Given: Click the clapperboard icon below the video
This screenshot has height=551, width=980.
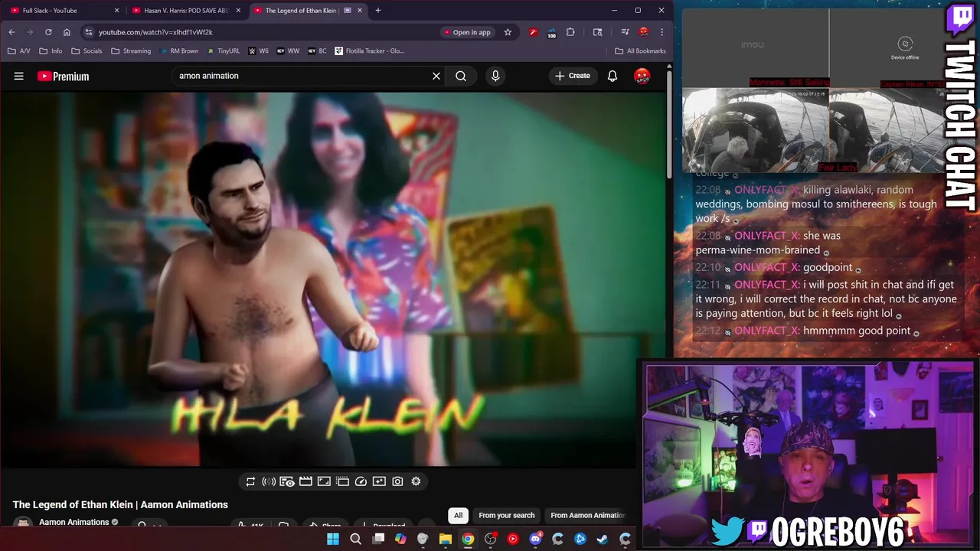Looking at the screenshot, I should pyautogui.click(x=305, y=481).
